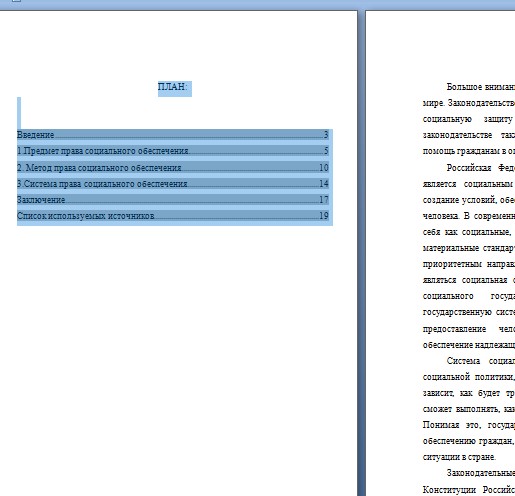Open the "Заключение" contents entry
The width and height of the screenshot is (515, 496).
[x=41, y=200]
